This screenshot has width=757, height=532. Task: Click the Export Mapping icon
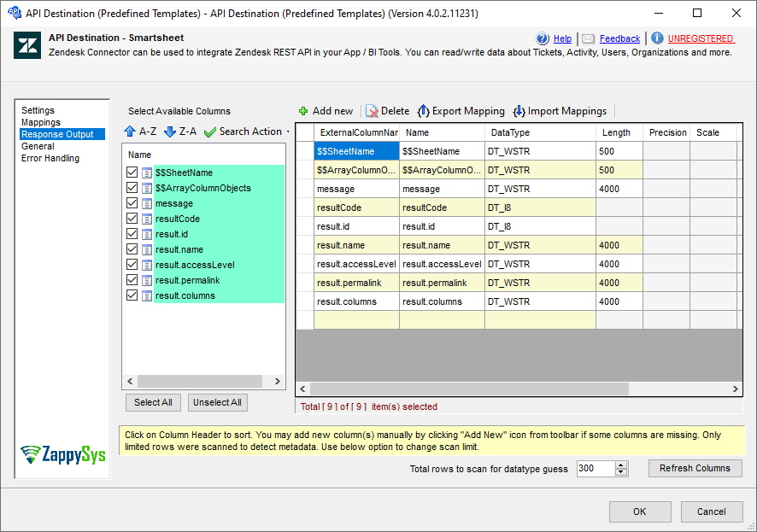(424, 111)
